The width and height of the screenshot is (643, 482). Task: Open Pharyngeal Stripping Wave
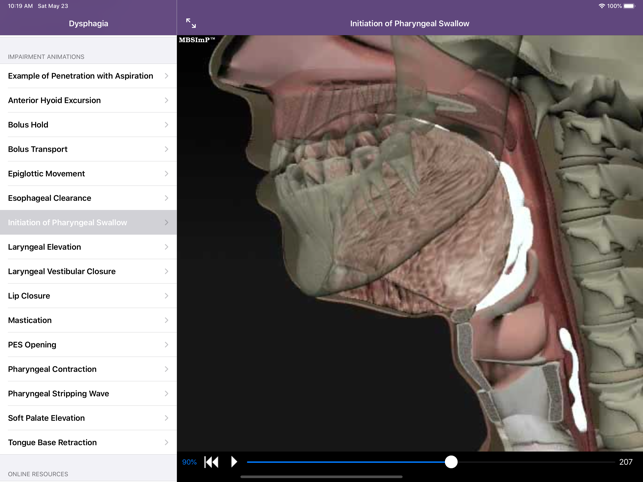tap(58, 394)
